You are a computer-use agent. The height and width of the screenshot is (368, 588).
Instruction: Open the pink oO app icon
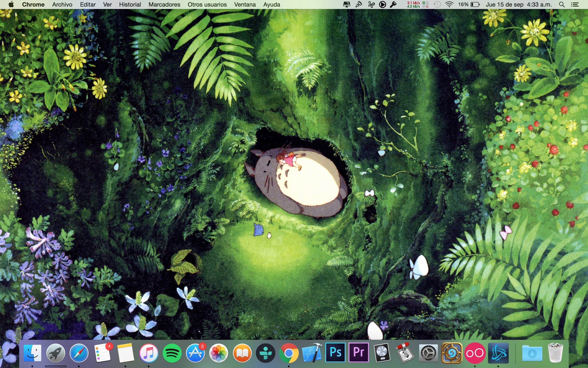click(475, 353)
